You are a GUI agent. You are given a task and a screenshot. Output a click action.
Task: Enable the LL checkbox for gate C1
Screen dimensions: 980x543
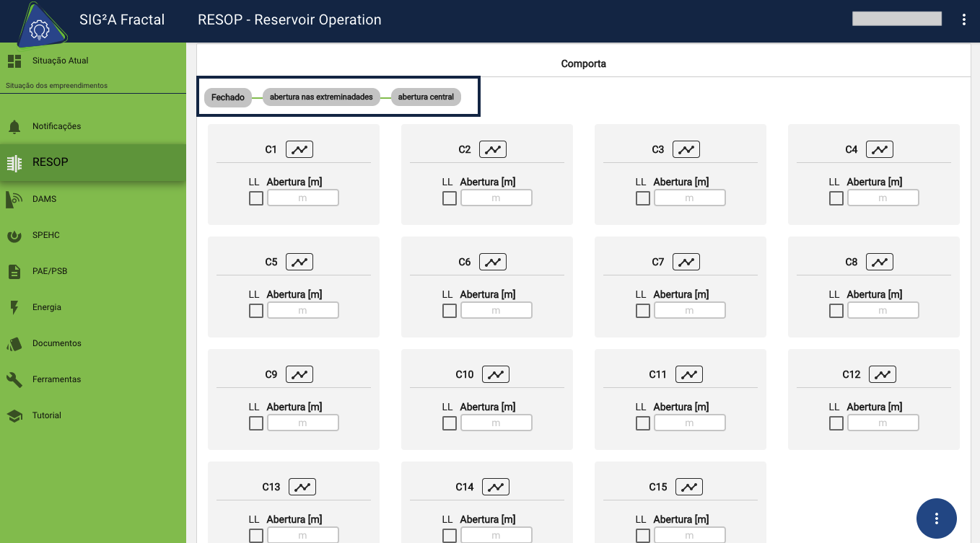(x=255, y=198)
